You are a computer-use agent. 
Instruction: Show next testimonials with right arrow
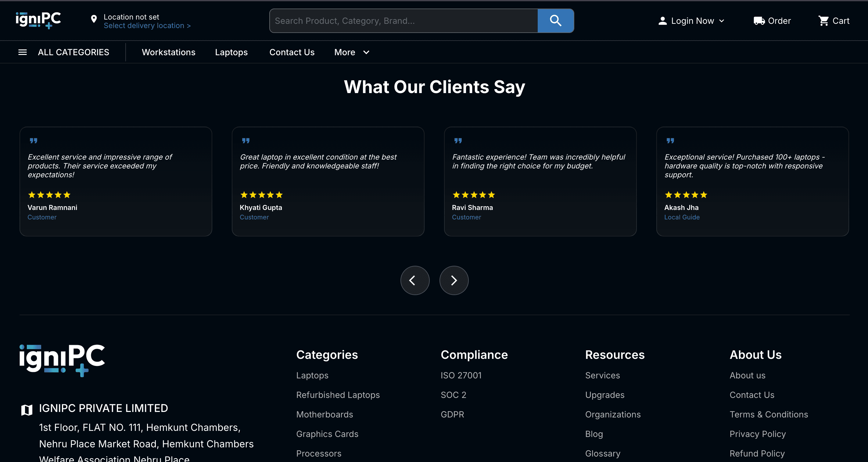[x=454, y=280]
